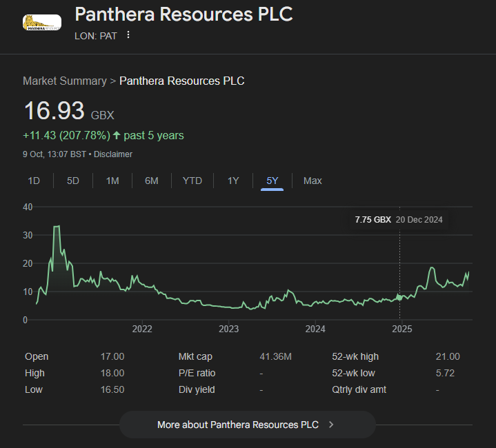Click the 52-wk low value 5.72
Image resolution: width=496 pixels, height=448 pixels.
pyautogui.click(x=445, y=373)
